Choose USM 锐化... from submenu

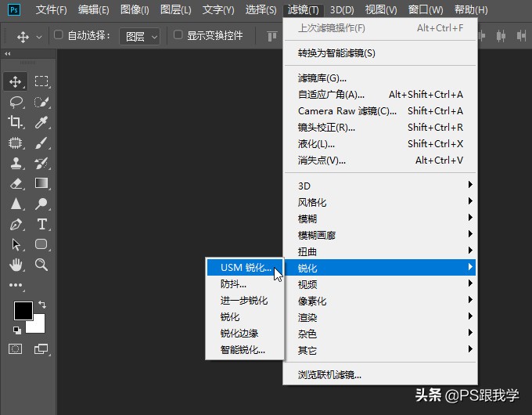pos(245,267)
